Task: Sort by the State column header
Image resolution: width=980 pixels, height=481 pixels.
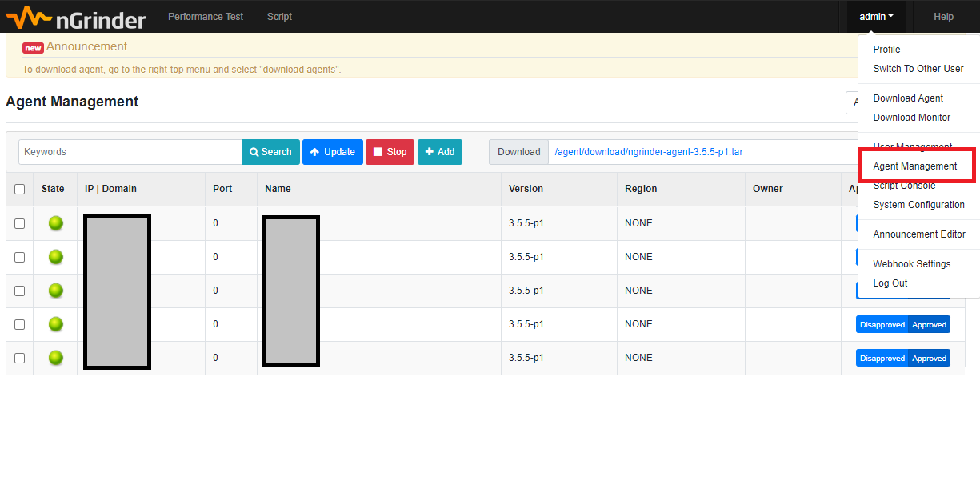Action: click(x=53, y=189)
